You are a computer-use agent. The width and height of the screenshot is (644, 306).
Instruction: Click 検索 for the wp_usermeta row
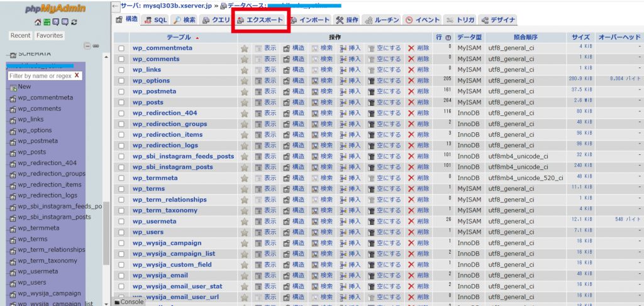pos(323,221)
